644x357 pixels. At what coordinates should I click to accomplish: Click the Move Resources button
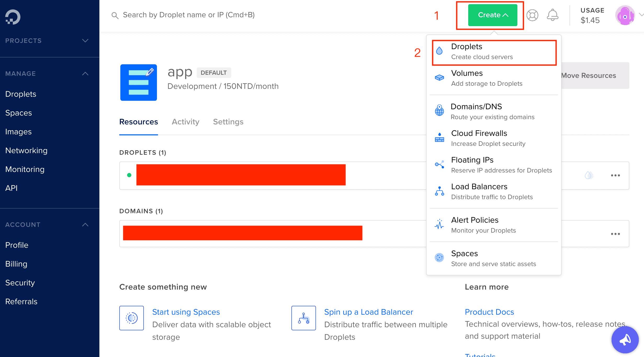pyautogui.click(x=595, y=76)
